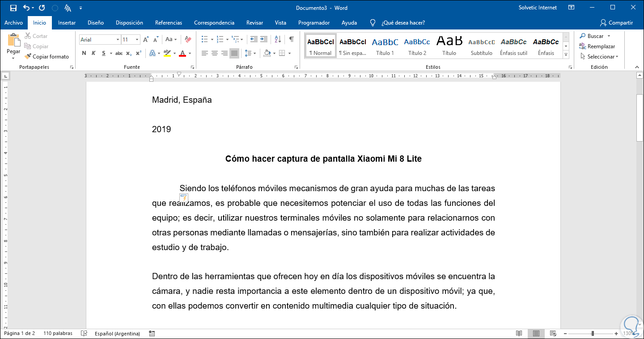644x339 pixels.
Task: Collapse the ribbon with the arrow
Action: click(637, 67)
